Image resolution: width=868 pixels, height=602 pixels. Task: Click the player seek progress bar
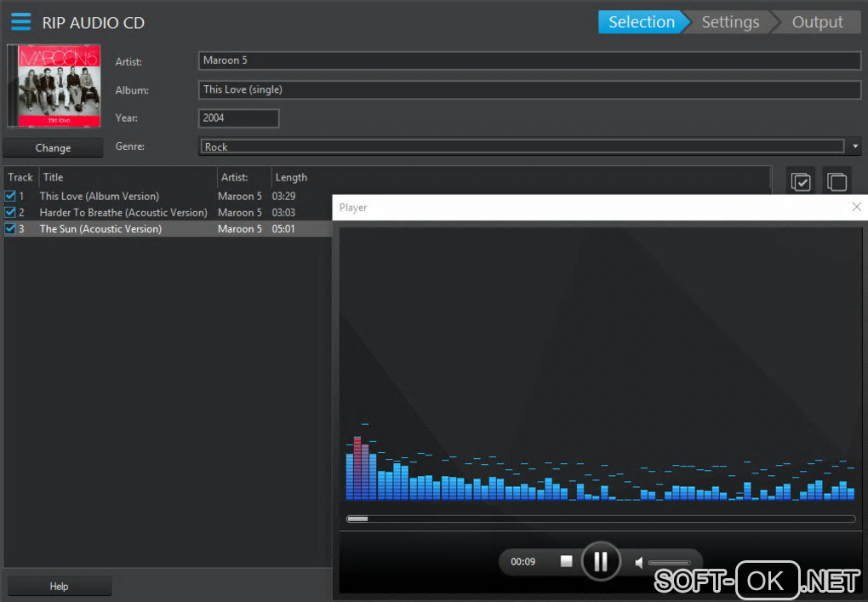point(601,519)
